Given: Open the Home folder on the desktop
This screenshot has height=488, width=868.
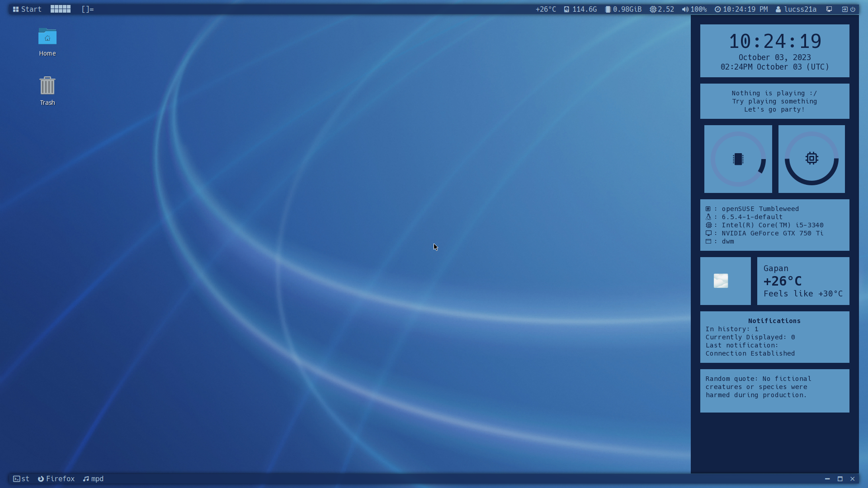Looking at the screenshot, I should 47,42.
